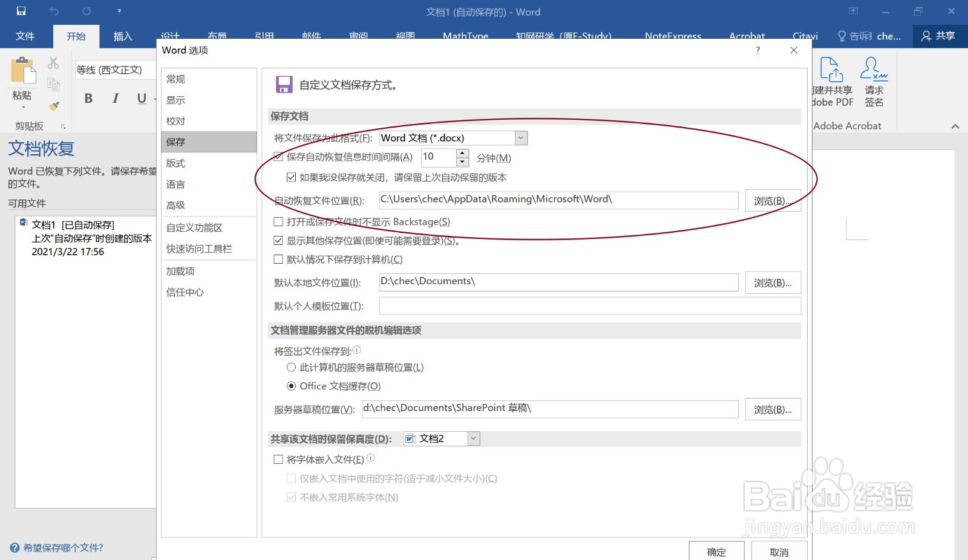The image size is (968, 560).
Task: Browse for server drafts location
Action: coord(773,409)
